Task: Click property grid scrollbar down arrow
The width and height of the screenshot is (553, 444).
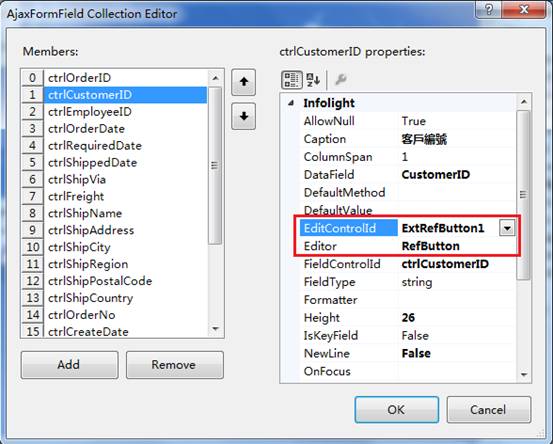Action: tap(524, 375)
